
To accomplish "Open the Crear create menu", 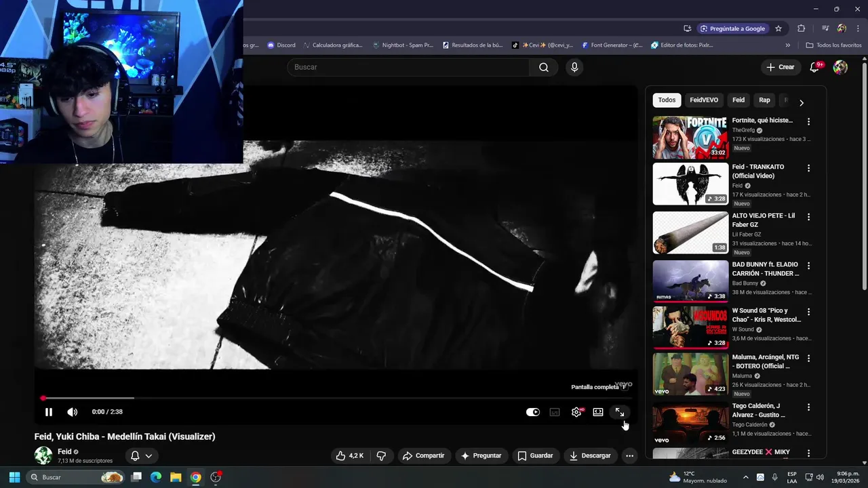I will pyautogui.click(x=780, y=67).
